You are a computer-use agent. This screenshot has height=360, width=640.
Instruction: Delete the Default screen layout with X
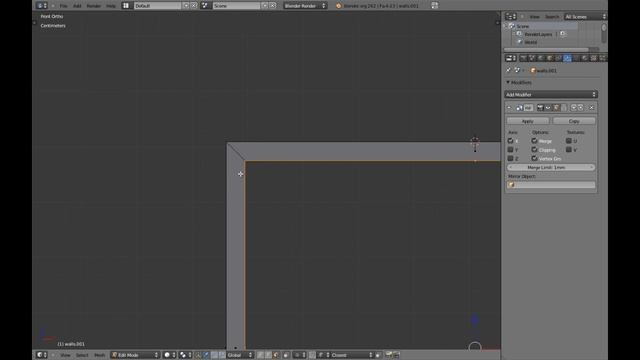coord(194,6)
